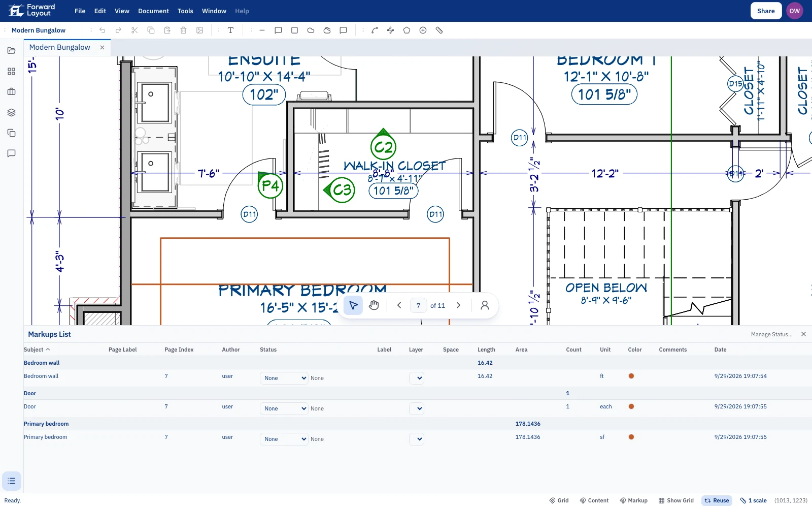Switch to the Pan hand tool
812x508 pixels.
tap(374, 305)
